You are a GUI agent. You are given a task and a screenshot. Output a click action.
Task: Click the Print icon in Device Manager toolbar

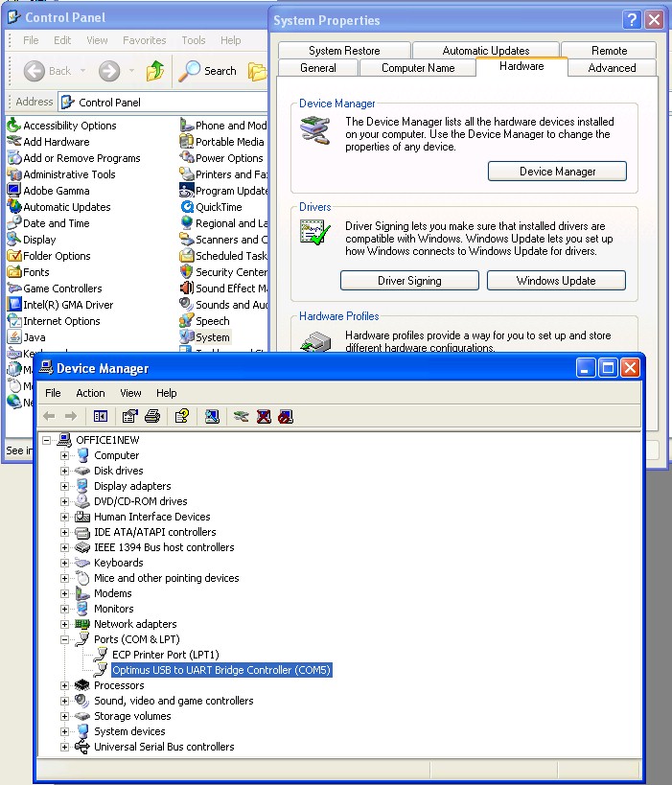click(152, 416)
